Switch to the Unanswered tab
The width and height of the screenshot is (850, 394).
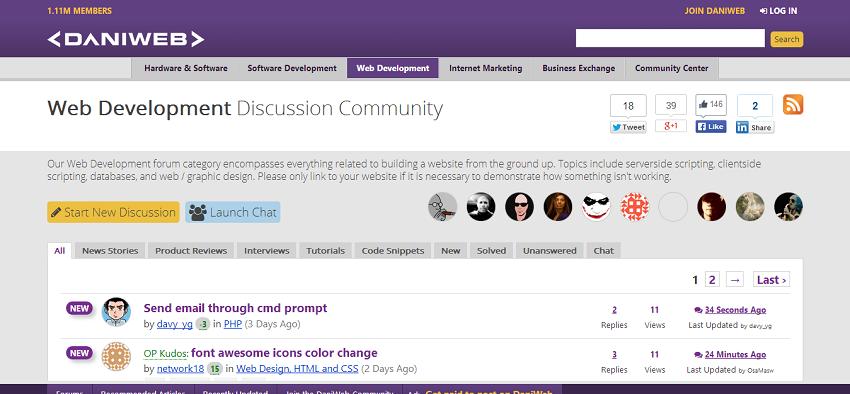coord(550,250)
